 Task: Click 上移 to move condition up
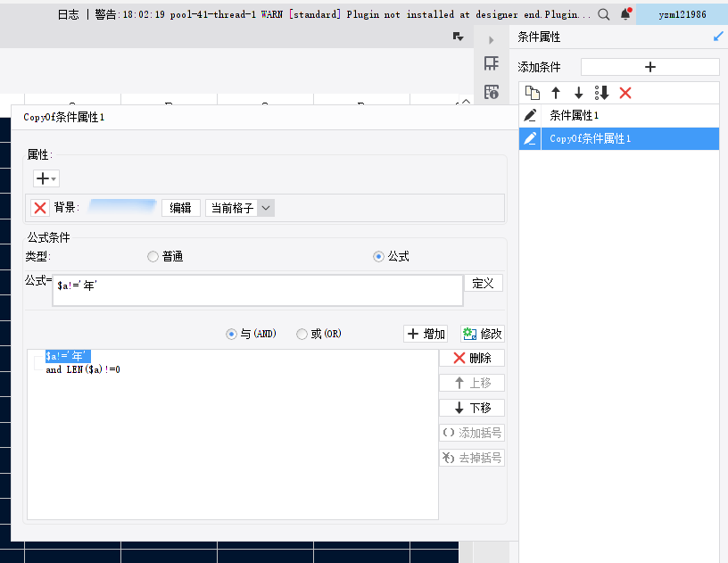click(x=472, y=383)
